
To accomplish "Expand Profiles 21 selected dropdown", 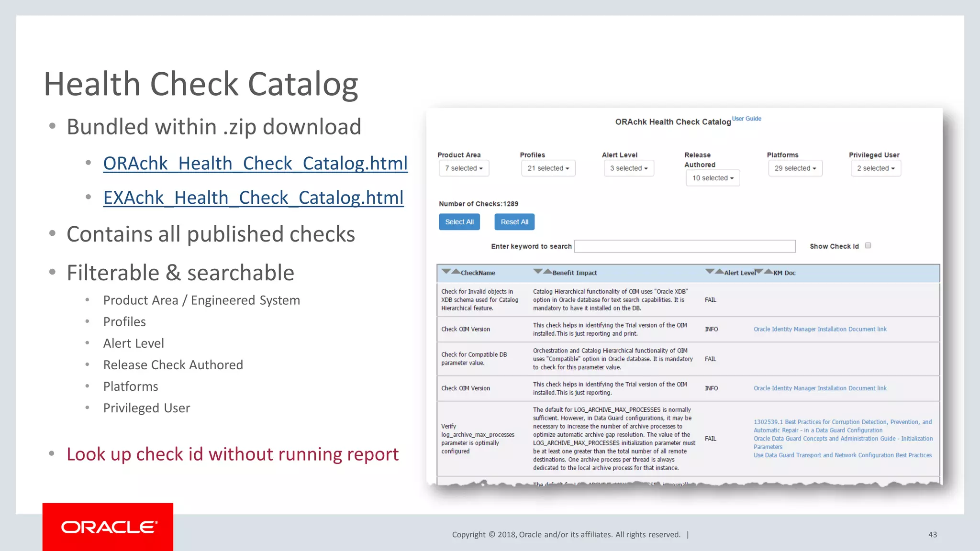I will click(x=548, y=168).
